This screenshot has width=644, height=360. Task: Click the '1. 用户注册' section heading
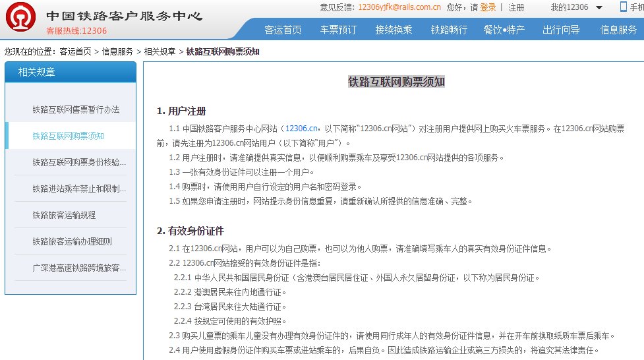coord(181,111)
